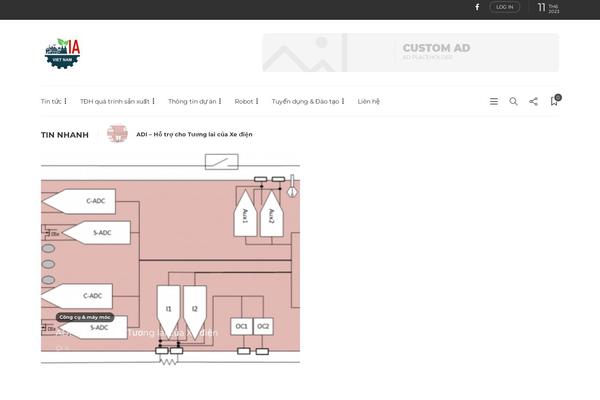Open the featured ADC diagram article image
This screenshot has height=400, width=600.
[170, 258]
